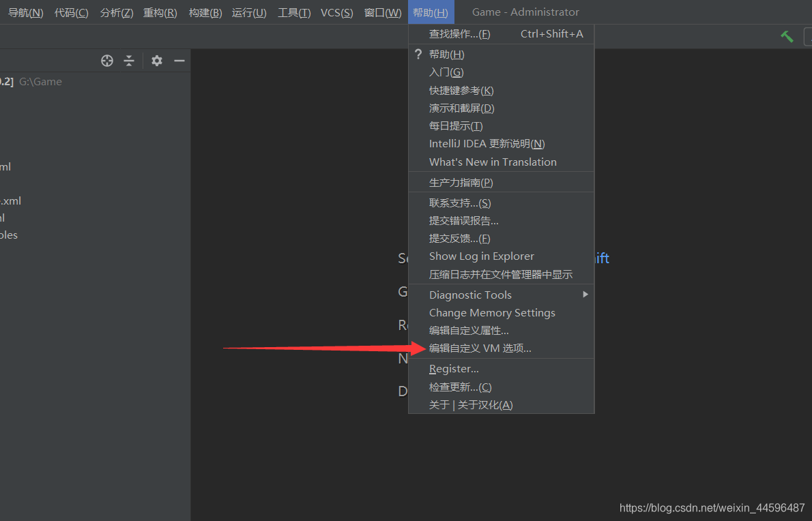Select 联系支持...(S) entry

[502, 203]
